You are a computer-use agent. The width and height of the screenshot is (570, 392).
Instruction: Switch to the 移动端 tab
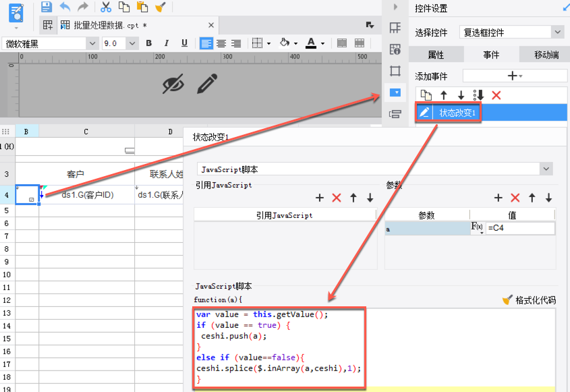(546, 55)
